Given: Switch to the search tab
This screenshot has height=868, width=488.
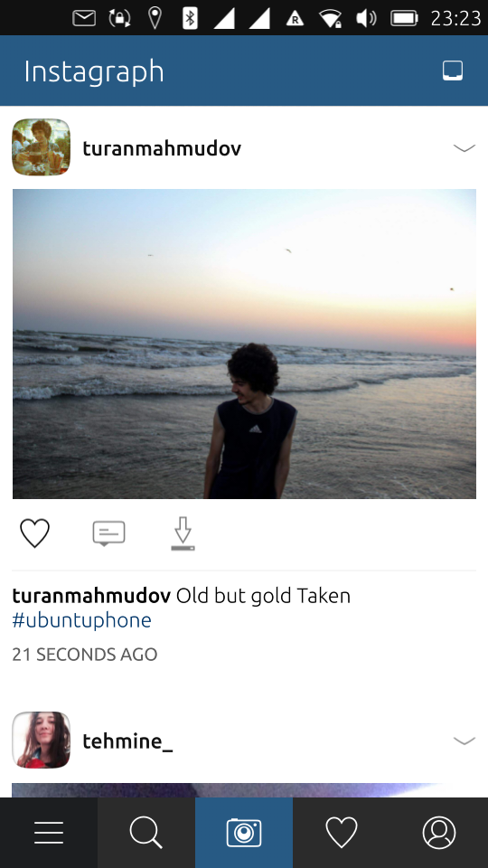Looking at the screenshot, I should [146, 833].
